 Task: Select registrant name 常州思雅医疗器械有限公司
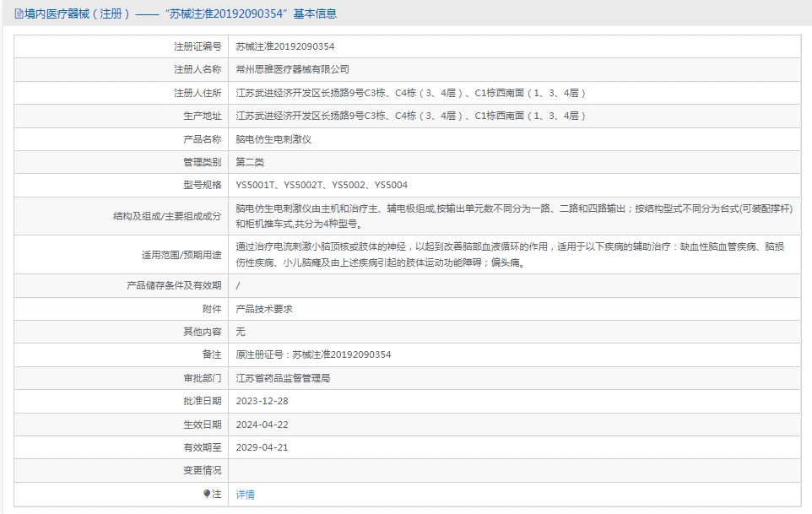(x=292, y=69)
